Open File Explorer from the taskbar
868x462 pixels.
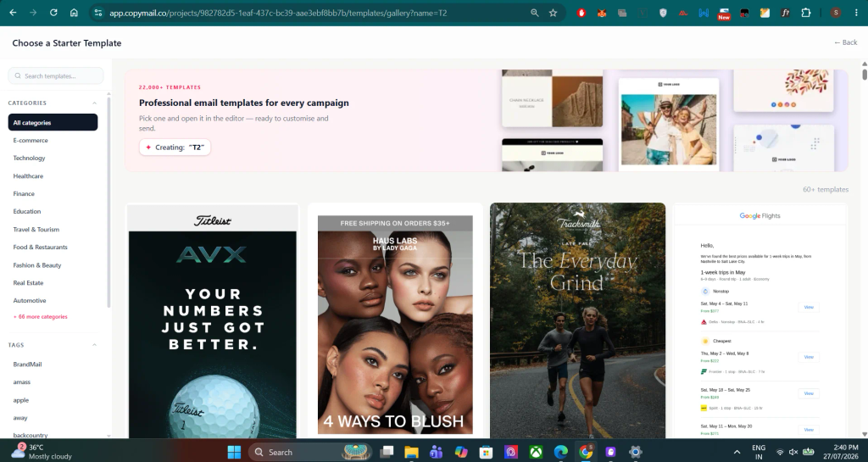coord(411,452)
